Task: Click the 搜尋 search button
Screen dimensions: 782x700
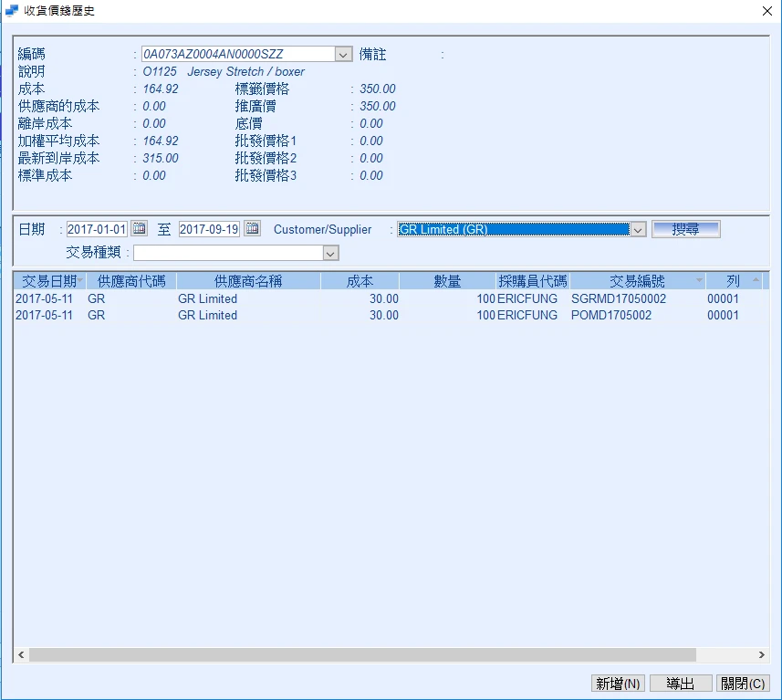Action: [x=686, y=229]
